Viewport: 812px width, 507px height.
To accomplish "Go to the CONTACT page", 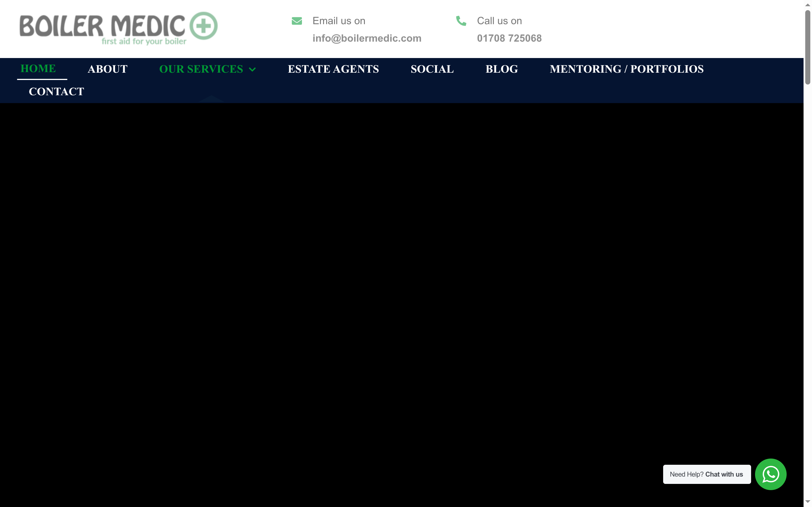I will pos(56,91).
